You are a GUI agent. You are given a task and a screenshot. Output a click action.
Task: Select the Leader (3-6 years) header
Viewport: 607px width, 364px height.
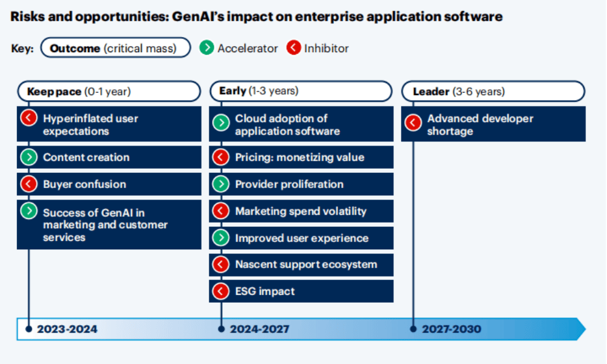pyautogui.click(x=493, y=92)
